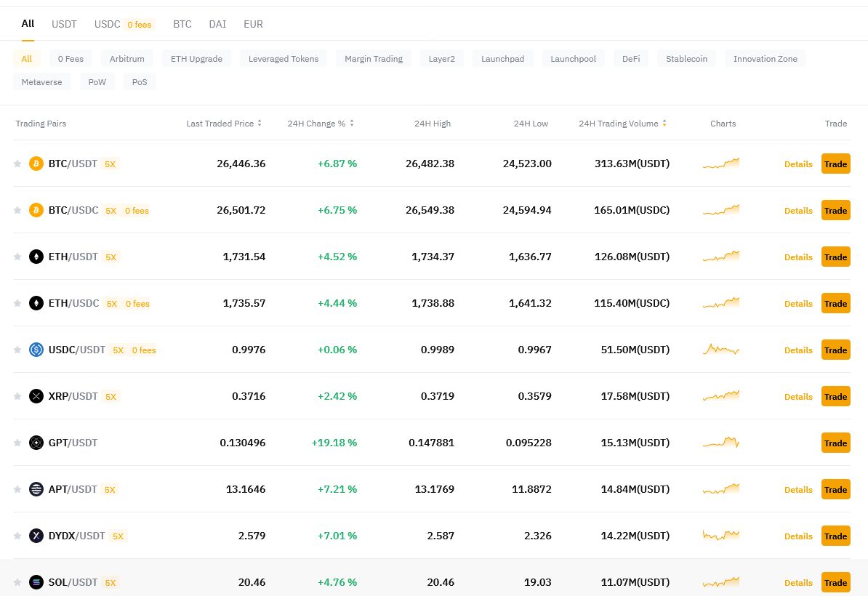The image size is (868, 596).
Task: Open the USDC/USDT mini price chart
Action: coord(720,349)
